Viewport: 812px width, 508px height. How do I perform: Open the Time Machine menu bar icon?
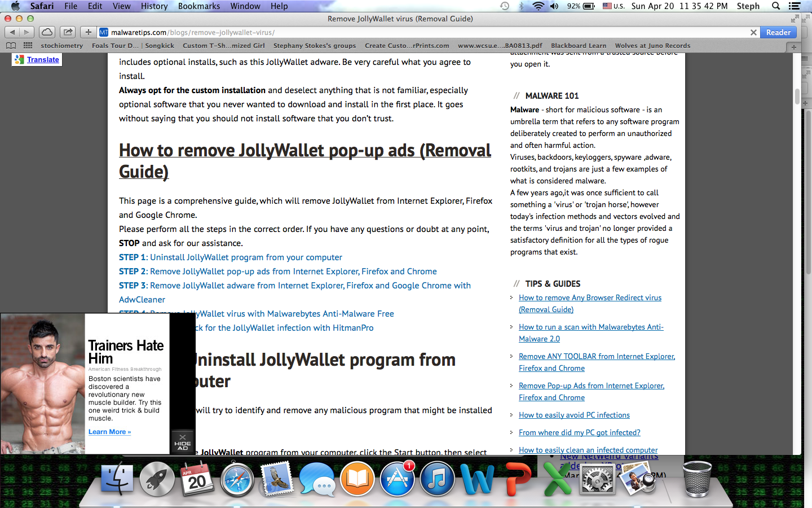coord(505,6)
